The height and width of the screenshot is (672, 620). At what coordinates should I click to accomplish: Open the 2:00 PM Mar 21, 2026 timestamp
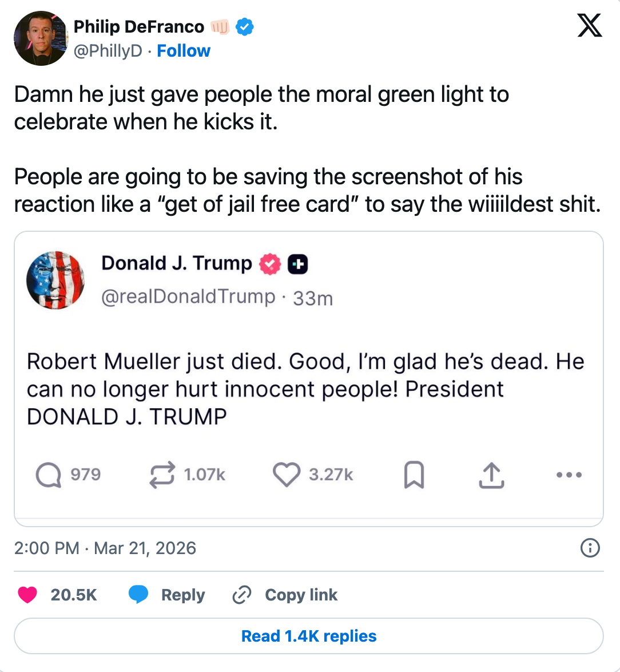pyautogui.click(x=105, y=548)
